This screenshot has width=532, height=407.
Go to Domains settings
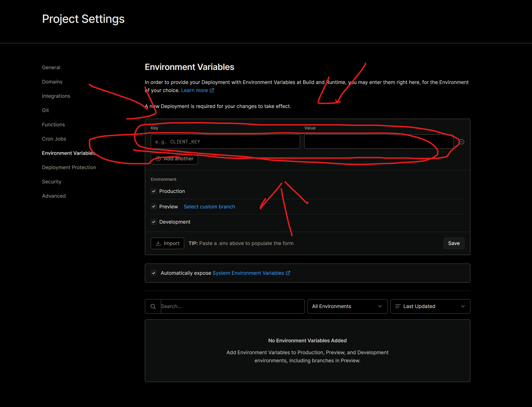pyautogui.click(x=52, y=82)
